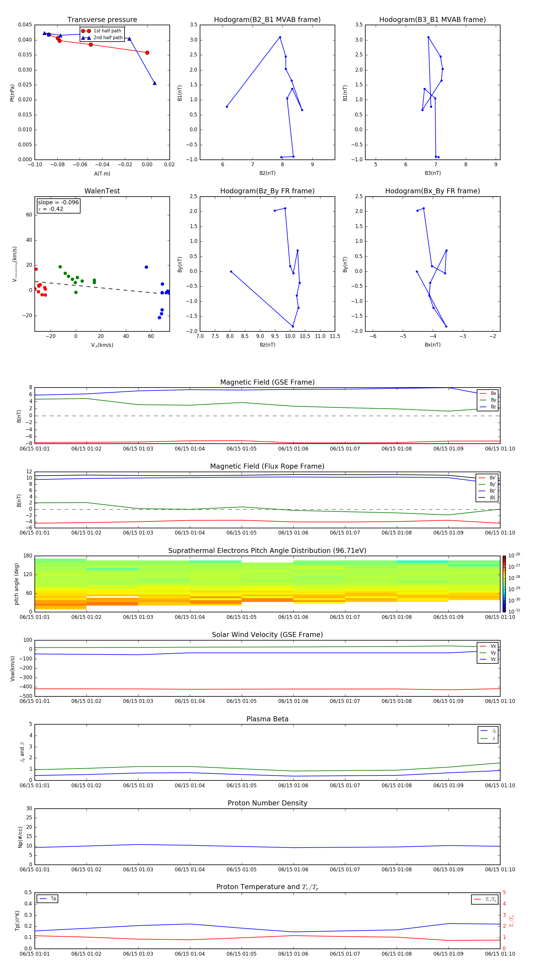Click the Bz' entry in Flux Rope legend

click(x=488, y=491)
